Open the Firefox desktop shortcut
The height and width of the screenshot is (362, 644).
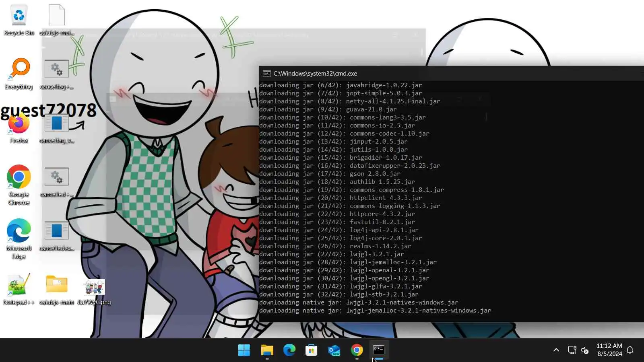tap(19, 128)
